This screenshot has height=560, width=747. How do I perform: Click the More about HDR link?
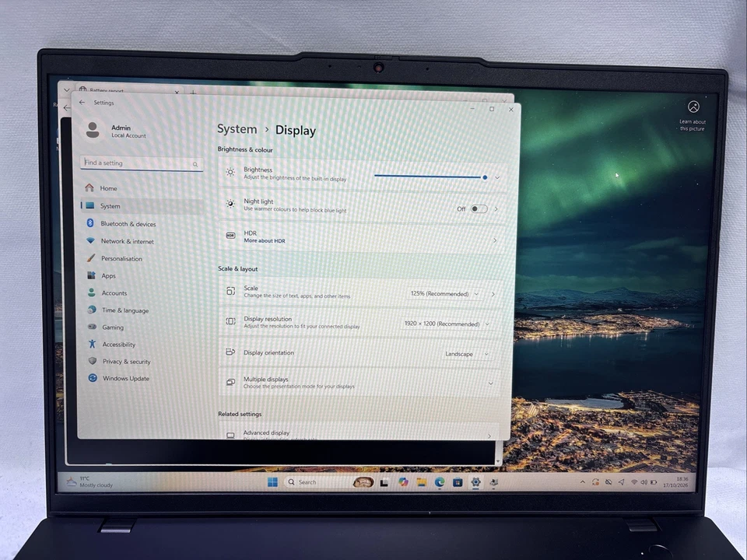point(265,241)
